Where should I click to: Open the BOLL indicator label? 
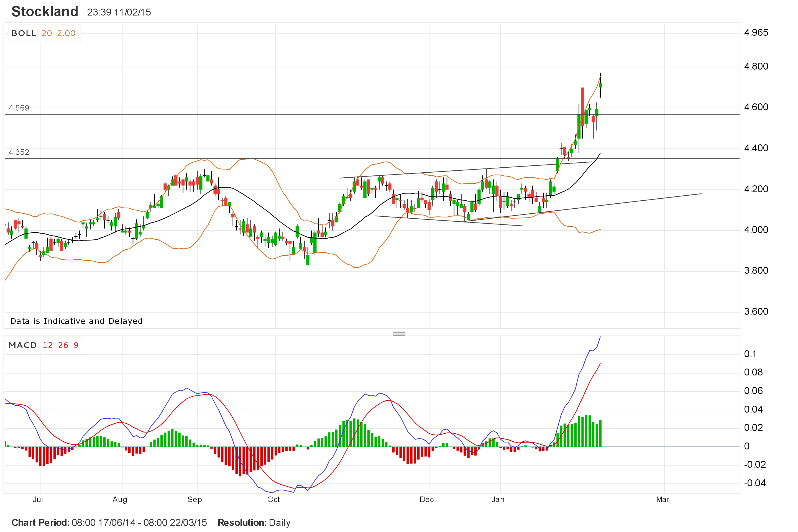point(24,33)
